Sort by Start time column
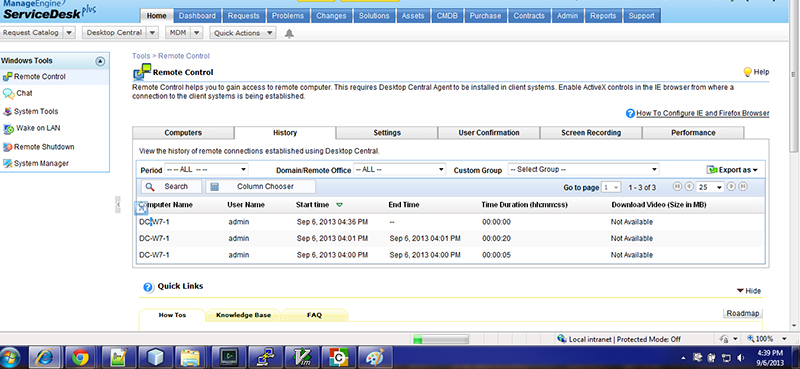The width and height of the screenshot is (800, 369). (x=312, y=205)
